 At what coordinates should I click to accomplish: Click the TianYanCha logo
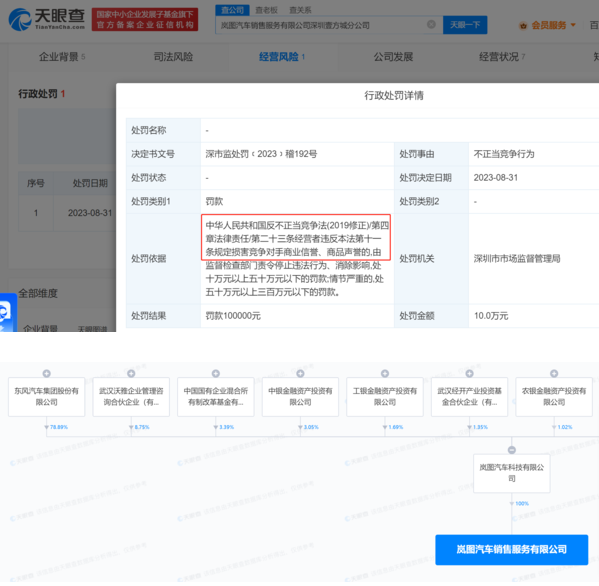pyautogui.click(x=47, y=19)
